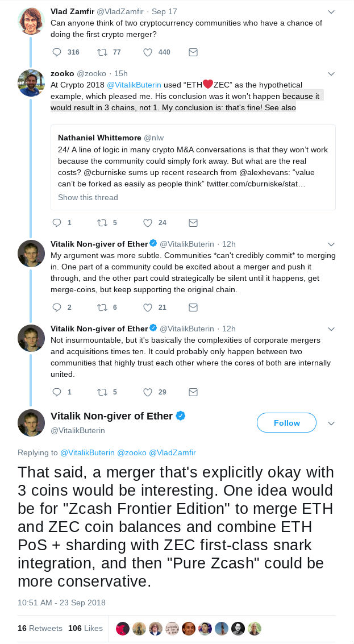
Task: Open Vlad Zamfir's profile avatar
Action: point(31,20)
